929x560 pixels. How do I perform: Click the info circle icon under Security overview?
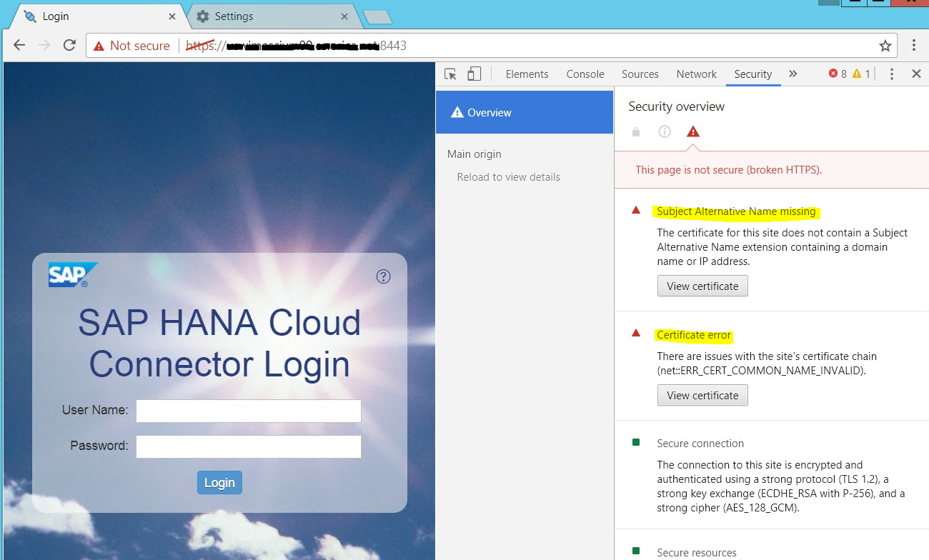click(665, 131)
